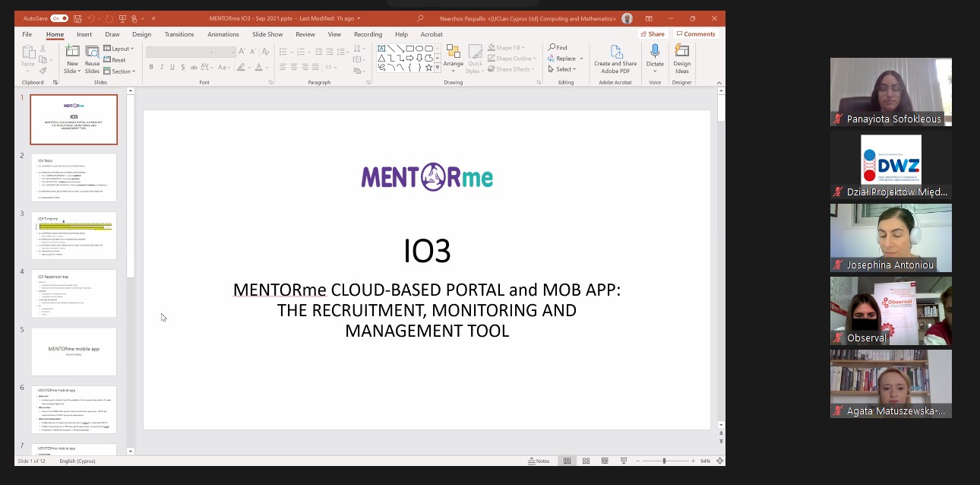
Task: Fit slide to current window
Action: [720, 461]
